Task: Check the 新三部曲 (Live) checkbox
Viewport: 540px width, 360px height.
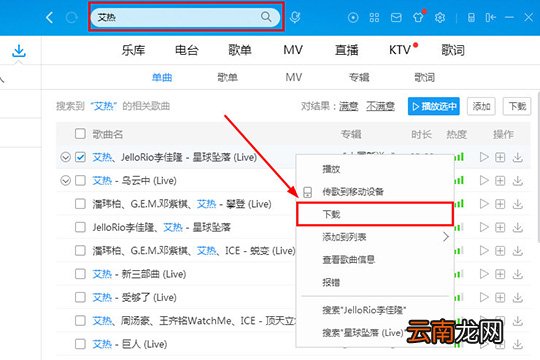Action: pos(80,274)
